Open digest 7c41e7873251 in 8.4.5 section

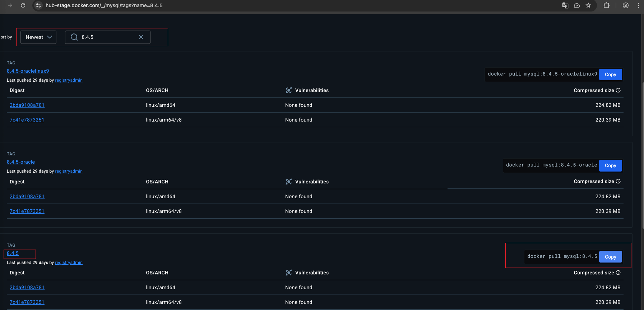click(x=27, y=302)
